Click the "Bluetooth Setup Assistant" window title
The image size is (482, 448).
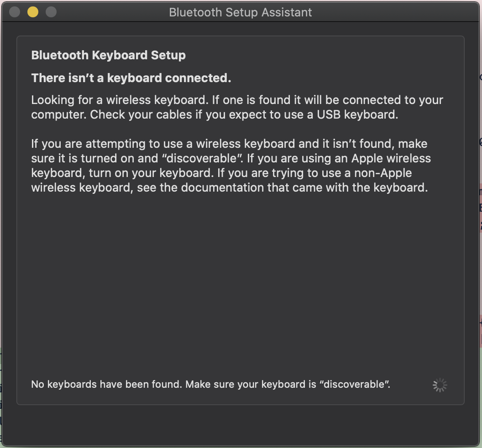(x=241, y=12)
